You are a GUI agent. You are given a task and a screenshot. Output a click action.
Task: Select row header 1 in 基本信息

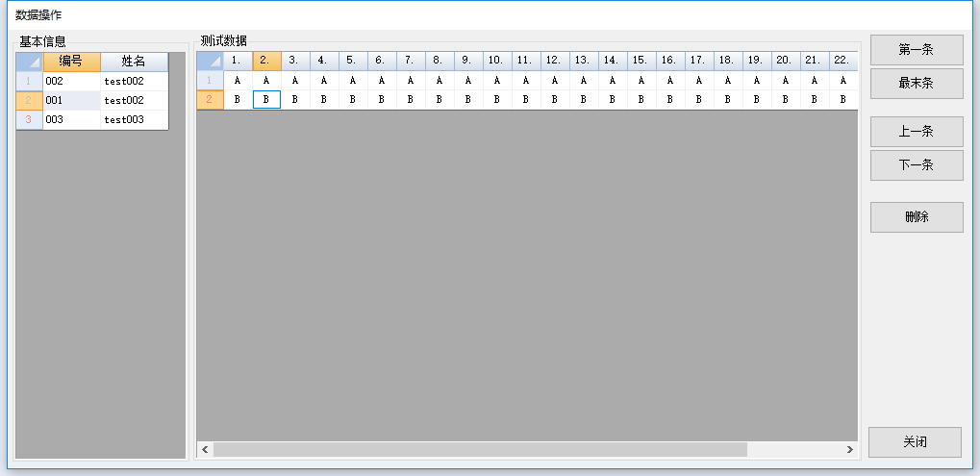pos(30,81)
